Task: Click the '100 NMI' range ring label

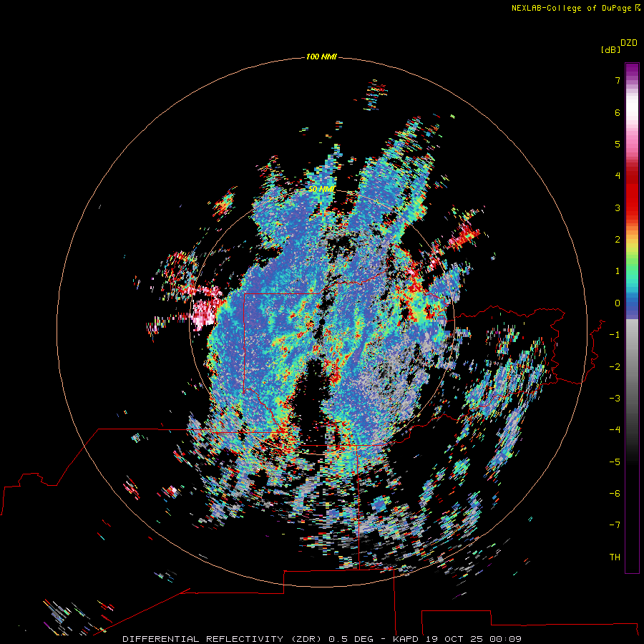Action: coord(321,57)
